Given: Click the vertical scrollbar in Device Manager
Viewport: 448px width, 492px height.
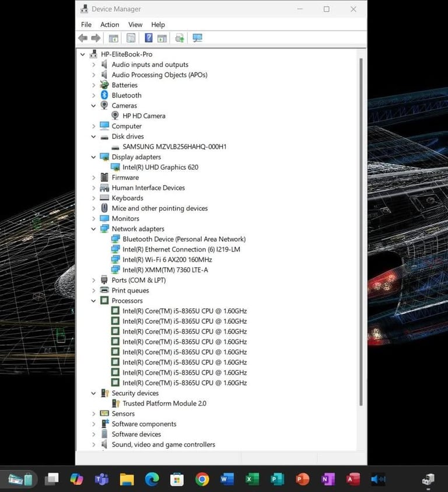Looking at the screenshot, I should click(360, 232).
